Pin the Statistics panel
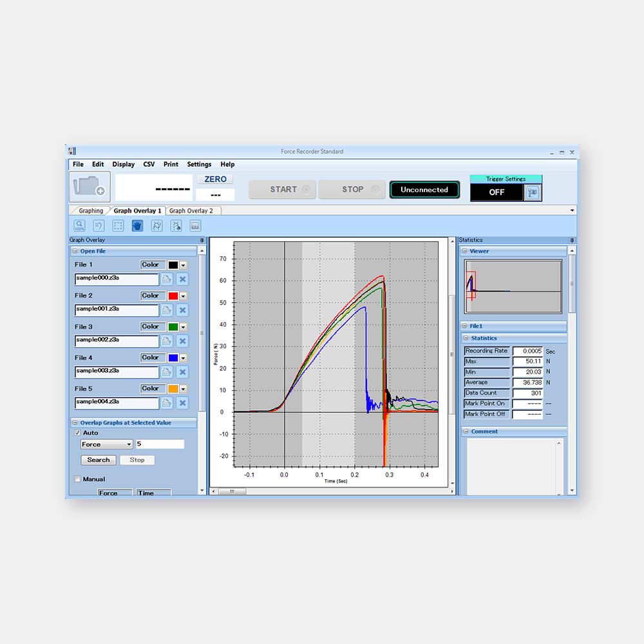644x644 pixels. 571,240
